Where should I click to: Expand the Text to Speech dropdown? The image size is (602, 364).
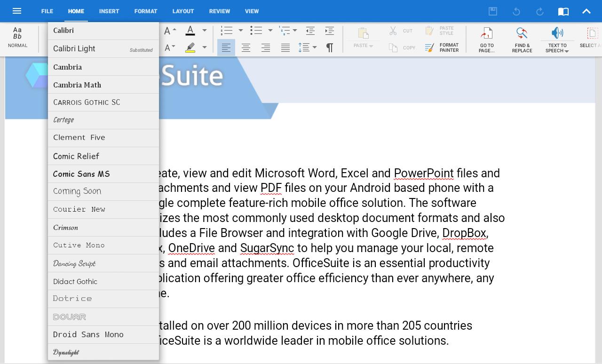tap(567, 51)
